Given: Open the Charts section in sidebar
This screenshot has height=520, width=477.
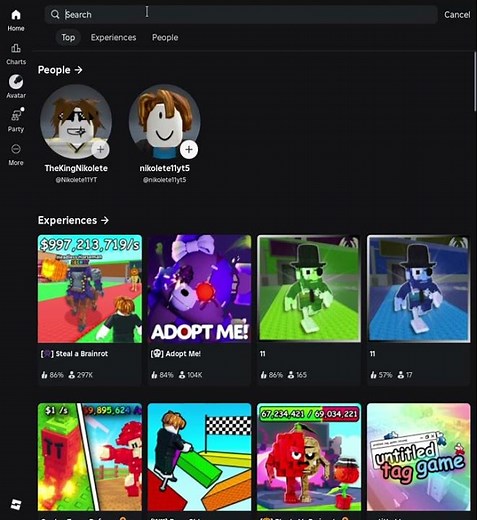Looking at the screenshot, I should tap(16, 54).
